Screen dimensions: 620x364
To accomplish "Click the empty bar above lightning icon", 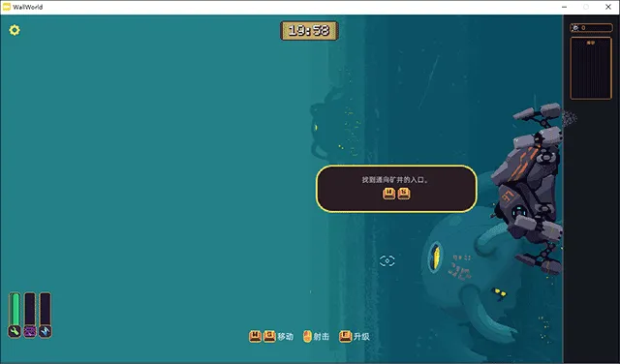I will click(x=46, y=309).
